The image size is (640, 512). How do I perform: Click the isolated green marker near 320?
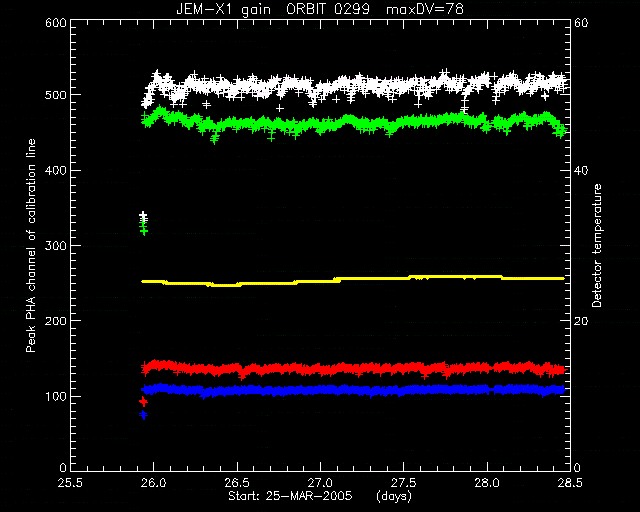[143, 228]
